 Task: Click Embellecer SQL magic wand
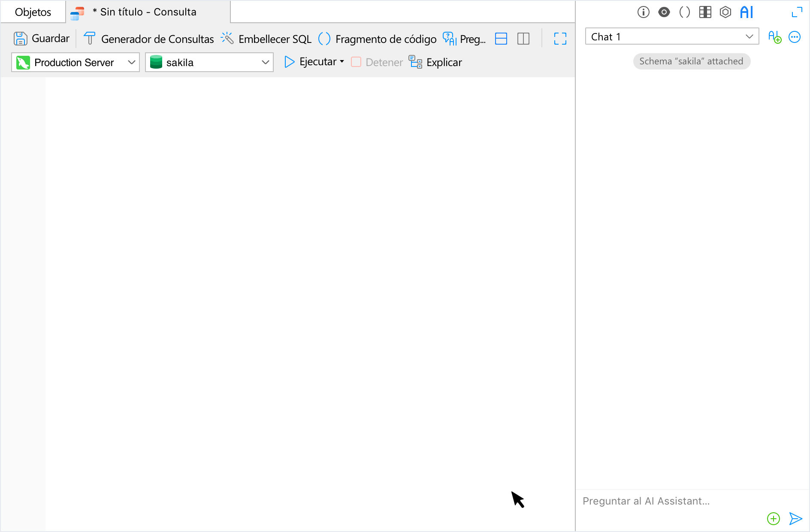(x=227, y=39)
